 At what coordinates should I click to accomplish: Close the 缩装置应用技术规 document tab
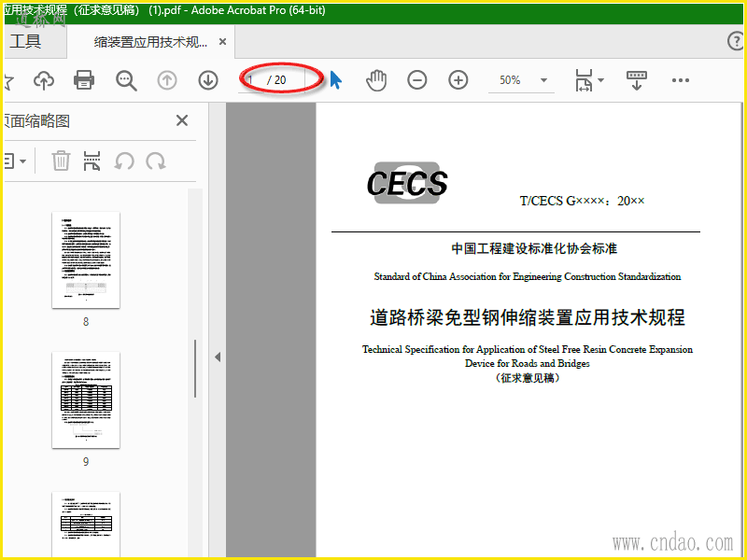coord(222,42)
